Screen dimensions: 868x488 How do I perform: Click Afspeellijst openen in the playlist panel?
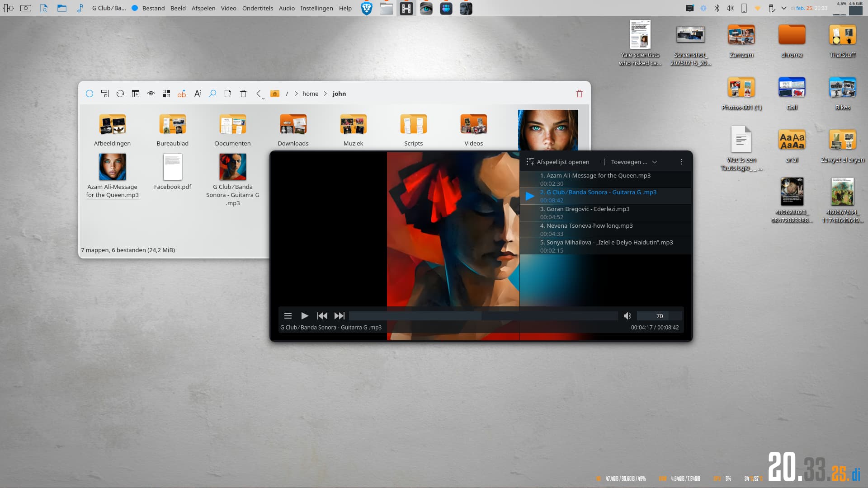(x=558, y=162)
